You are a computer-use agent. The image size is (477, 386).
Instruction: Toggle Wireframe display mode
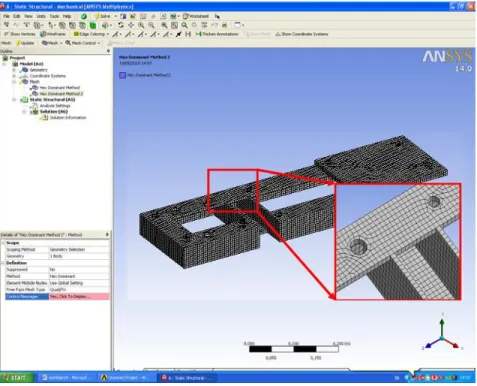click(53, 34)
